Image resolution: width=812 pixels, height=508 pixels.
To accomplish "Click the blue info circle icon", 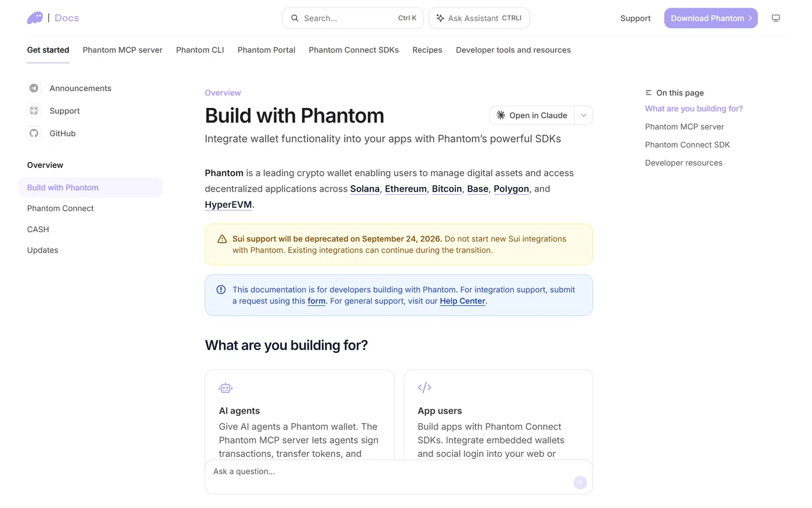I will tap(221, 290).
